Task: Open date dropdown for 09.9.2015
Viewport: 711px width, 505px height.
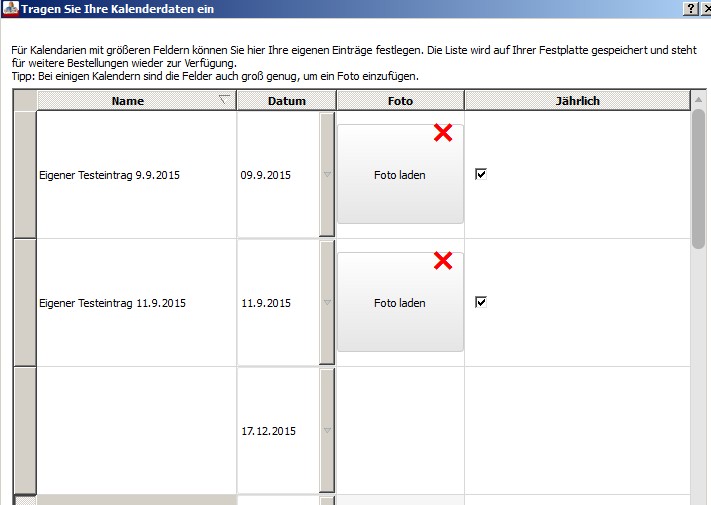Action: click(x=327, y=175)
